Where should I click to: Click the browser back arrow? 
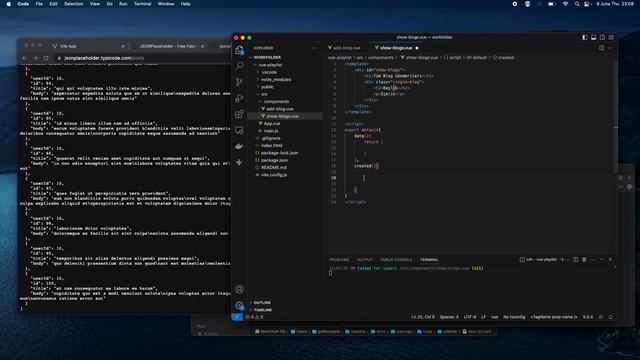click(24, 58)
